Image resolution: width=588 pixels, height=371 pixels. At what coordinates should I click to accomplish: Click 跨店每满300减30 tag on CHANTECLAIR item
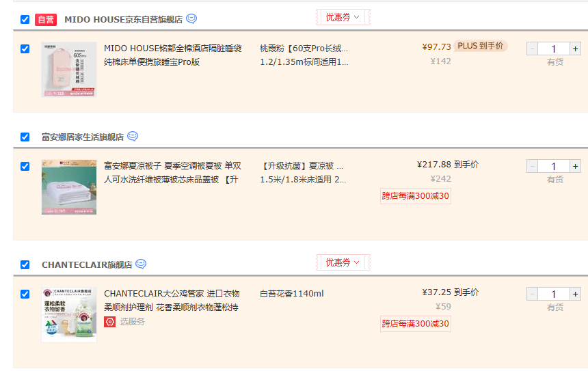click(416, 324)
